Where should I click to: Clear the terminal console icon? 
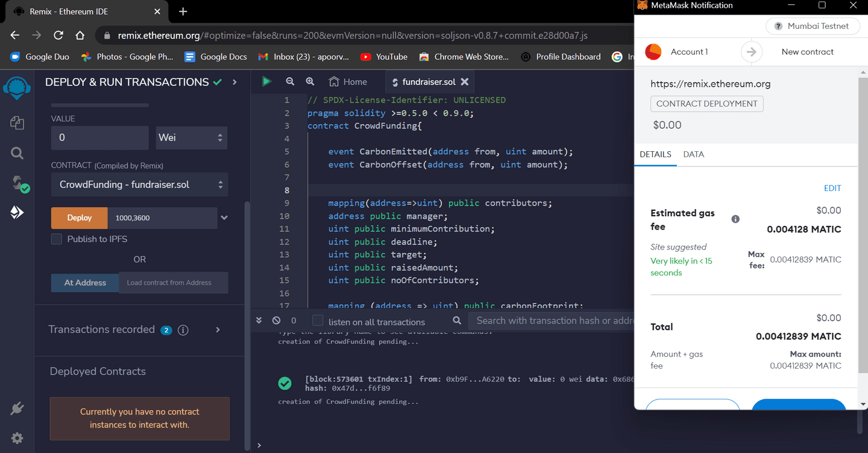pos(276,321)
